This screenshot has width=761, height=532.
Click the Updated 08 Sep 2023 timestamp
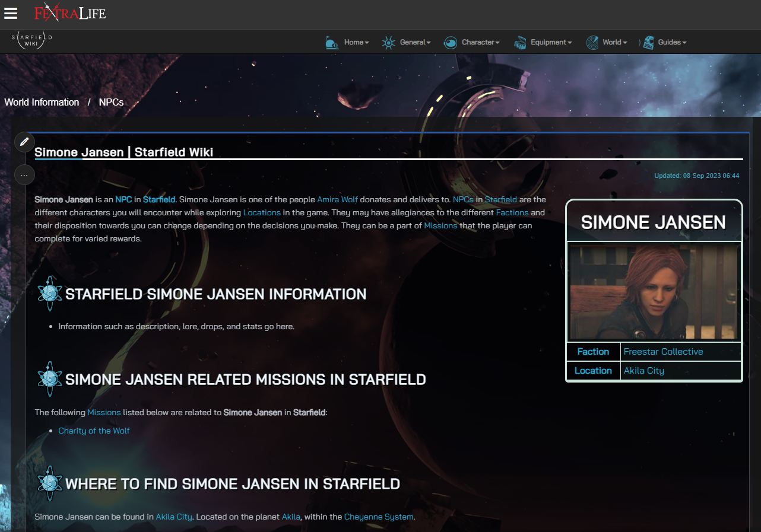point(696,176)
